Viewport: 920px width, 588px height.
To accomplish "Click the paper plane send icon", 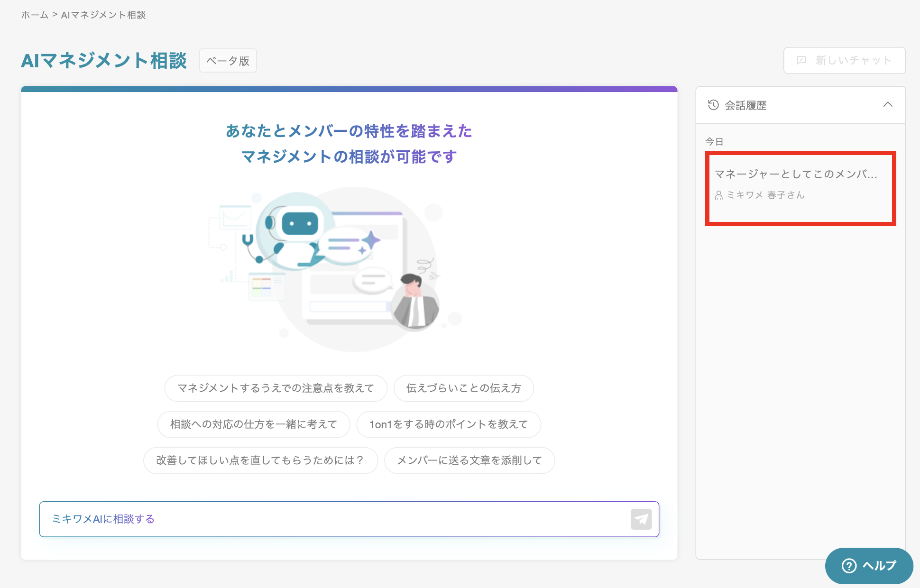I will 641,519.
